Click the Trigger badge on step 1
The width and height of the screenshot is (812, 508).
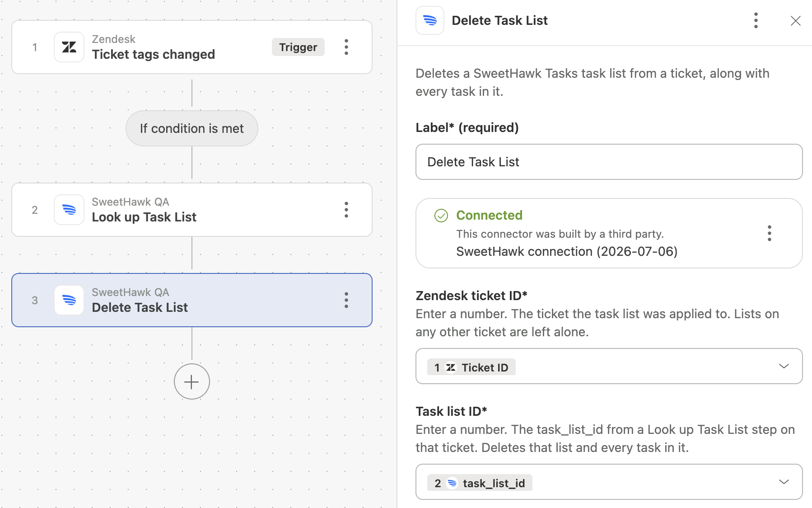tap(298, 47)
